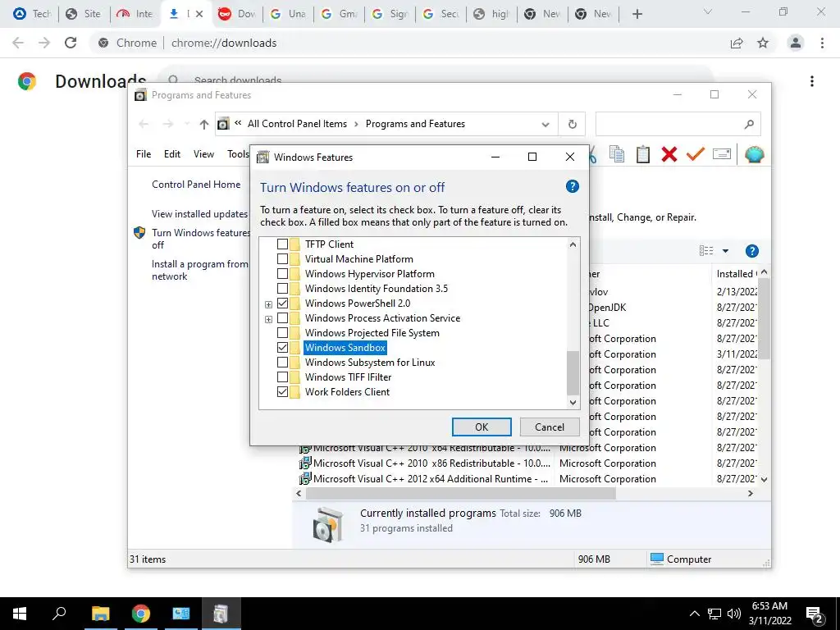Switch to the Site Chrome tab

pos(84,14)
